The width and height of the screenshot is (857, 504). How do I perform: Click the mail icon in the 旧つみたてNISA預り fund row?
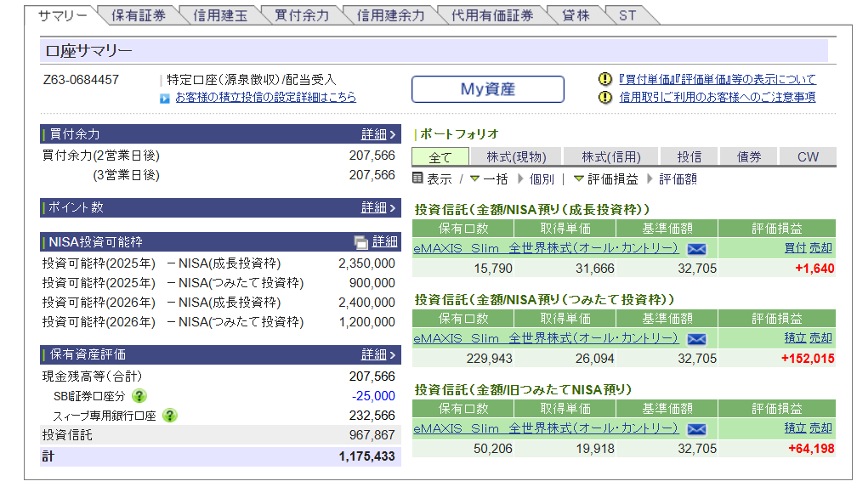click(696, 428)
